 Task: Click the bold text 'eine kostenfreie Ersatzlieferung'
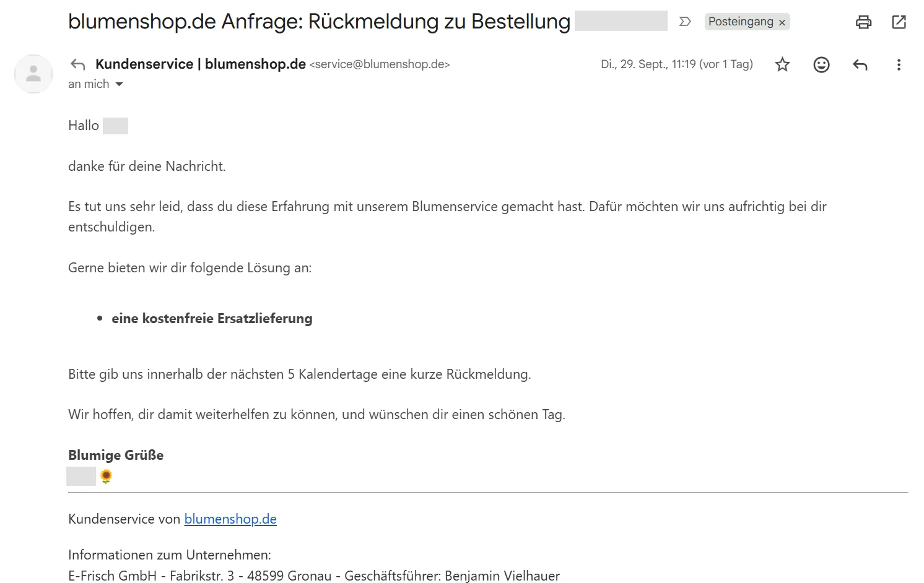[x=212, y=319]
